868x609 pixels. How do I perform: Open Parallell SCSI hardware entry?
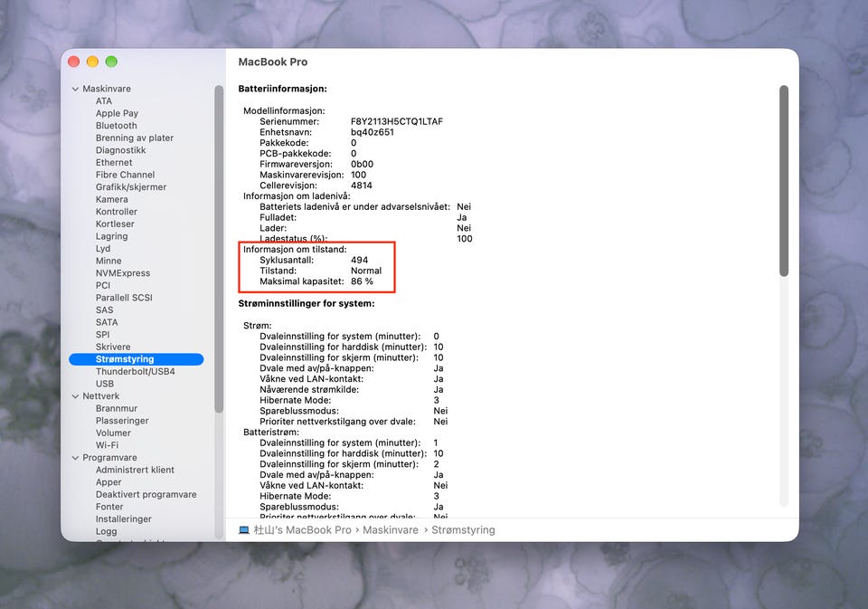pyautogui.click(x=124, y=298)
